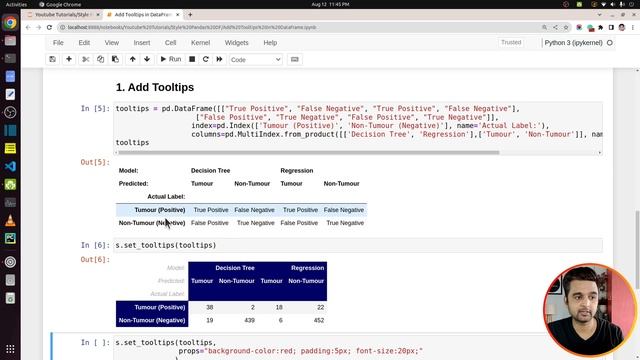Click the '1. Add Tooltips' heading
Viewport: 640px width, 360px height.
[x=155, y=87]
